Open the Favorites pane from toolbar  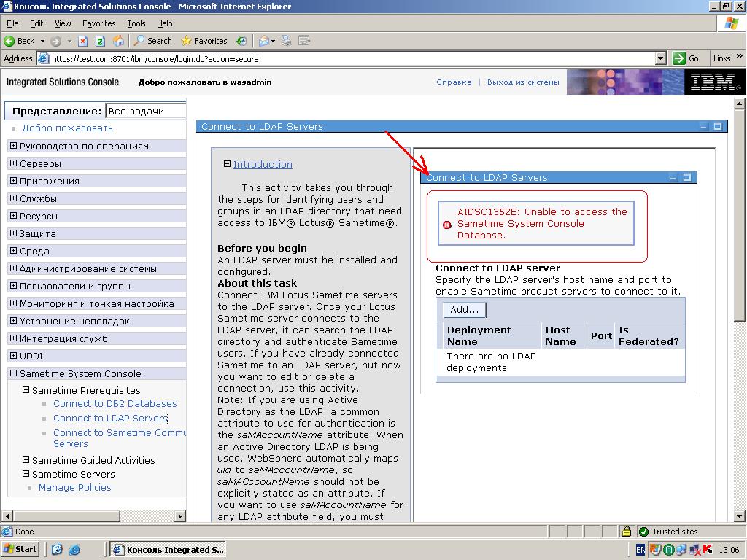click(x=204, y=41)
